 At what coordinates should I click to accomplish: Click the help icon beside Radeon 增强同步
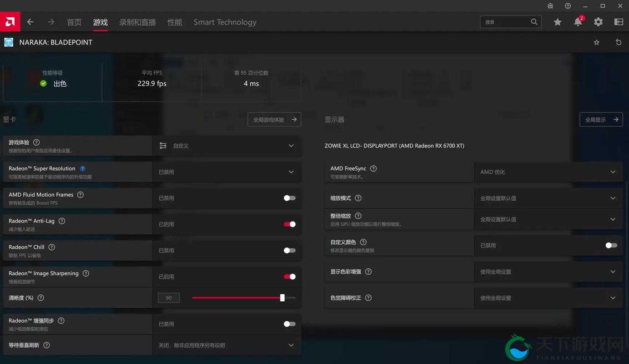61,321
